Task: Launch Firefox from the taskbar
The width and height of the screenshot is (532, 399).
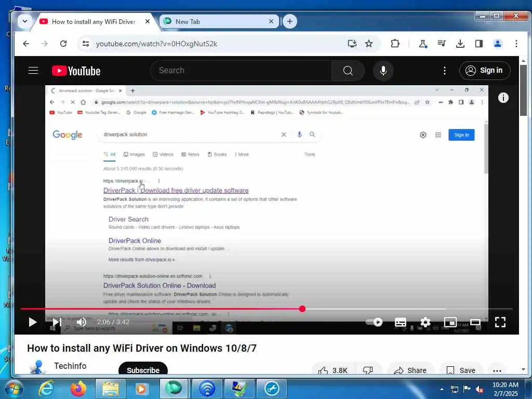Action: click(78, 389)
